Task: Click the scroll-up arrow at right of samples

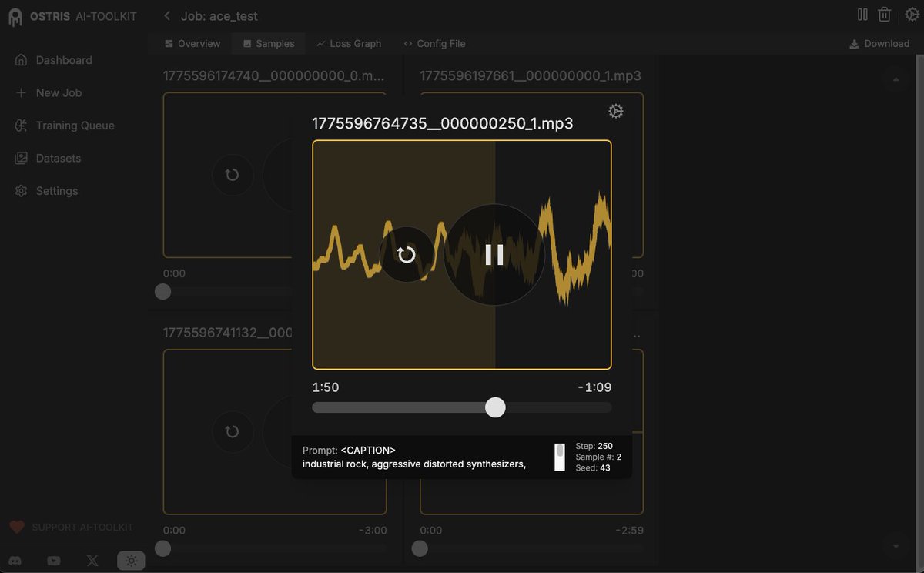Action: (895, 79)
